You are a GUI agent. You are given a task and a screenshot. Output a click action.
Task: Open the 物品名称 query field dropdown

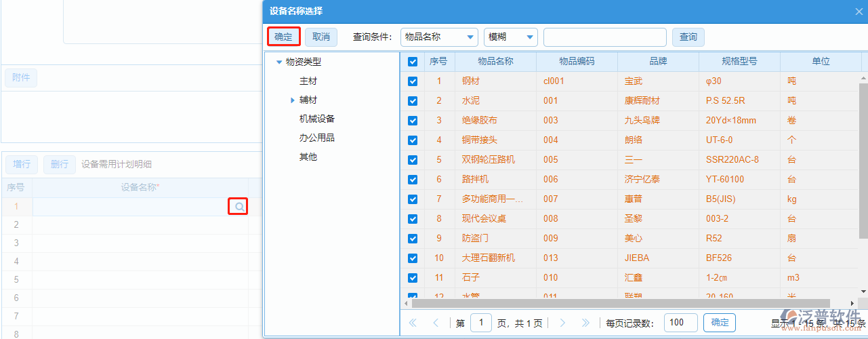[x=439, y=37]
